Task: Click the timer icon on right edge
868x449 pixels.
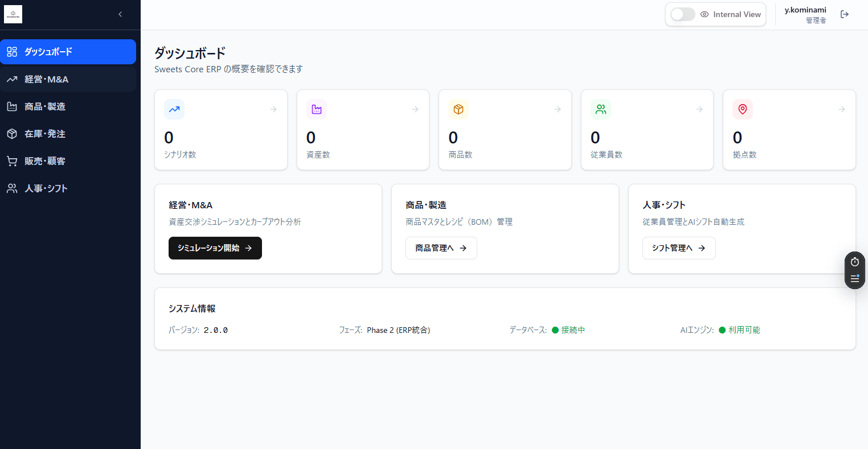Action: click(854, 262)
